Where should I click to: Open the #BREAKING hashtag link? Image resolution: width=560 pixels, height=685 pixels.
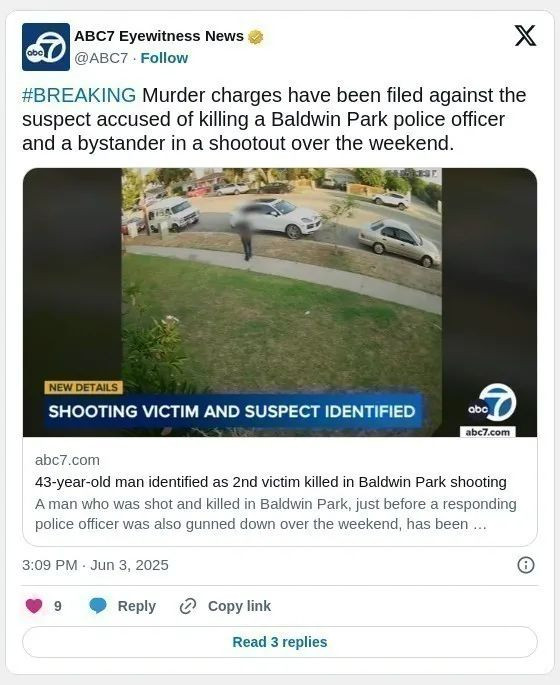click(x=79, y=95)
